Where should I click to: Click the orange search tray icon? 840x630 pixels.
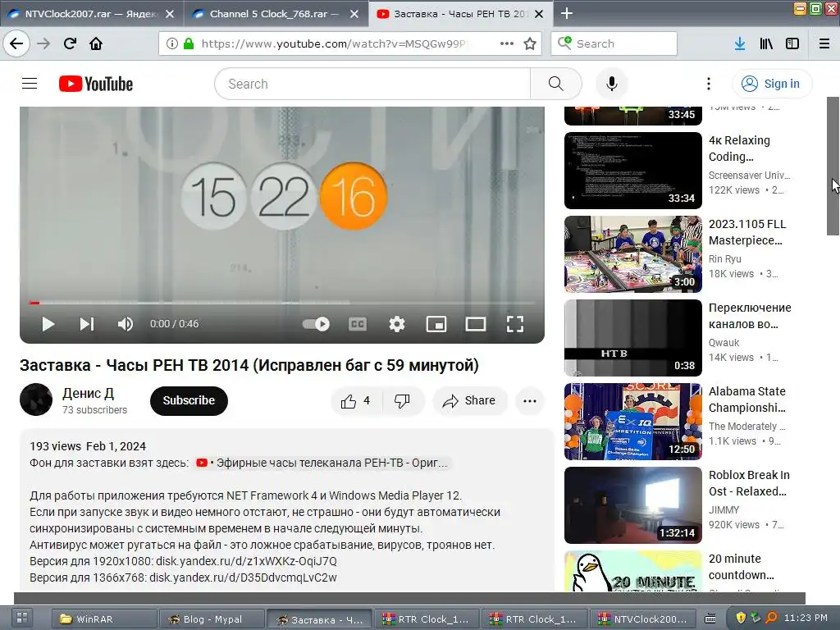click(771, 619)
